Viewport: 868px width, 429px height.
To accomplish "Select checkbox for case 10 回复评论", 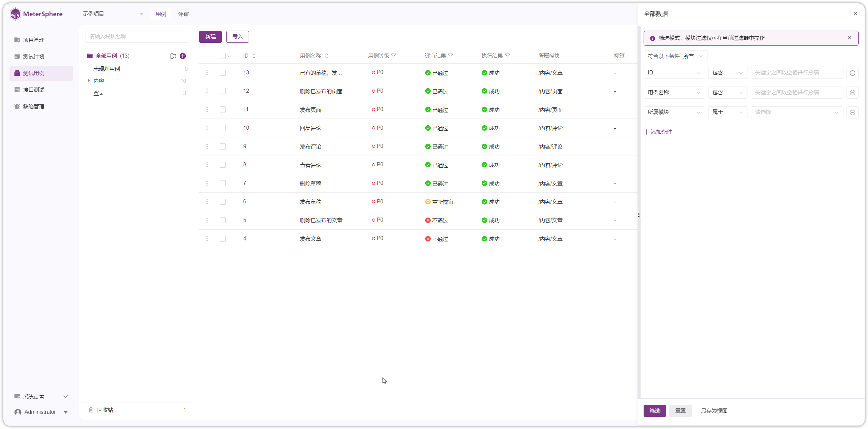I will coord(223,128).
